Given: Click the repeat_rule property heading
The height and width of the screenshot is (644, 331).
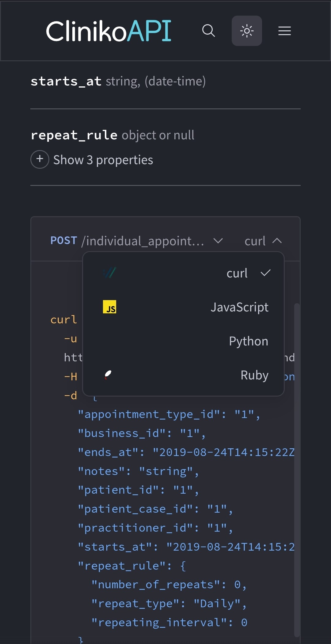Looking at the screenshot, I should (x=74, y=135).
